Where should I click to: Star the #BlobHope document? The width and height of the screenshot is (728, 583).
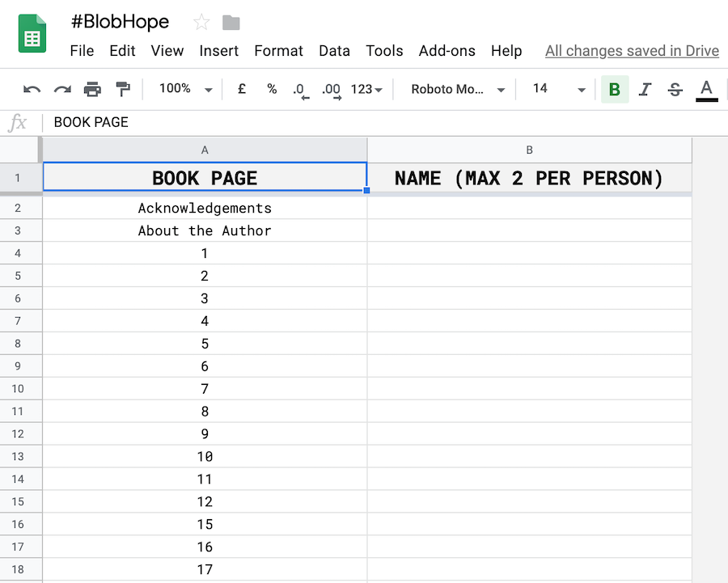click(201, 22)
